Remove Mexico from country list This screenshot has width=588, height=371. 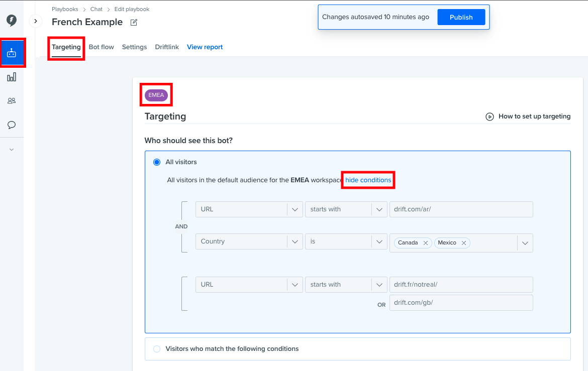coord(464,243)
